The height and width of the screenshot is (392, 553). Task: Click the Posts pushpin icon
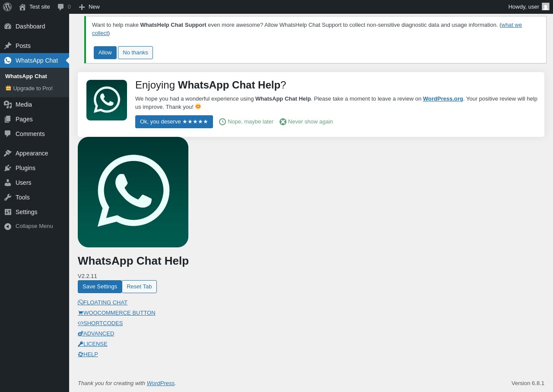tap(8, 46)
